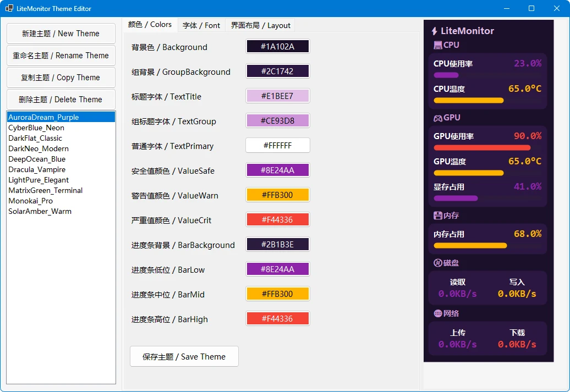Click the lightning bolt LiteMonitor logo icon

(435, 31)
